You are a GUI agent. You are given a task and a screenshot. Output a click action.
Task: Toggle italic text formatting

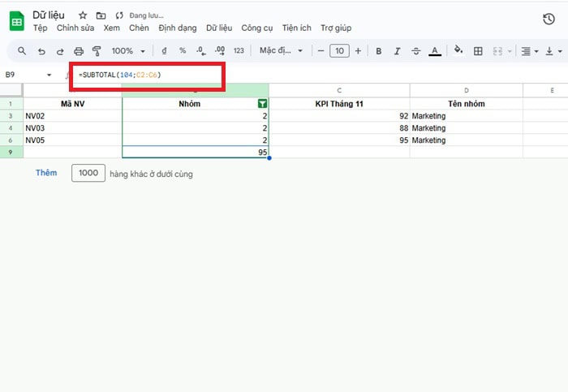coord(398,51)
